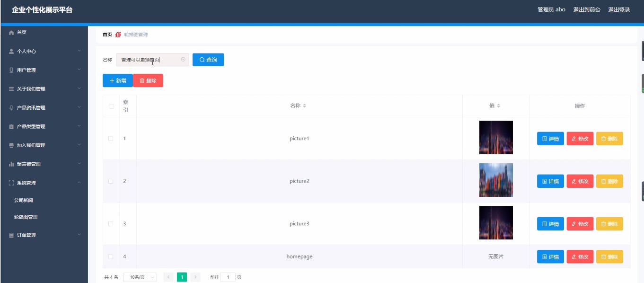Select page 1 in pagination
This screenshot has height=283, width=644.
(x=182, y=277)
